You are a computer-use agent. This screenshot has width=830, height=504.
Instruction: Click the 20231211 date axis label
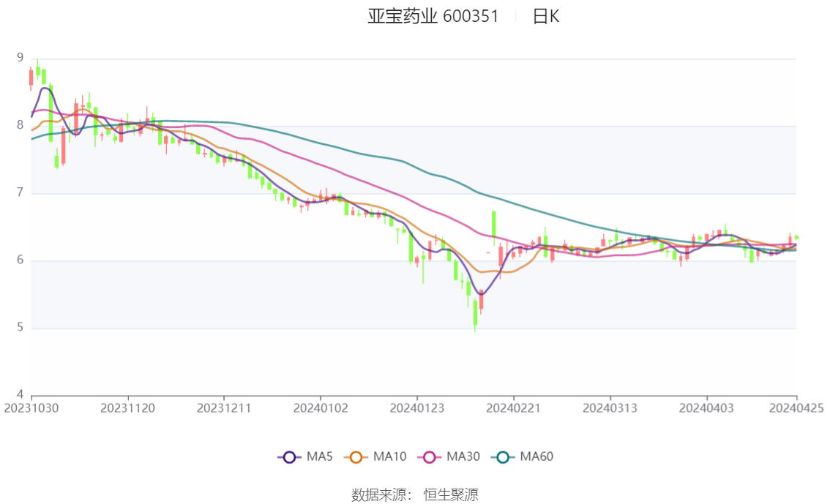(x=224, y=408)
